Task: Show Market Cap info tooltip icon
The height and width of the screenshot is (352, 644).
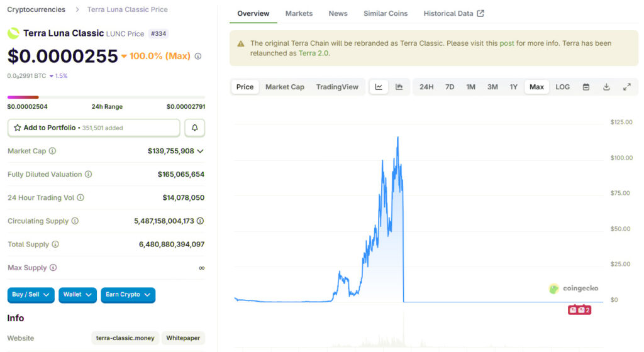Action: [53, 151]
